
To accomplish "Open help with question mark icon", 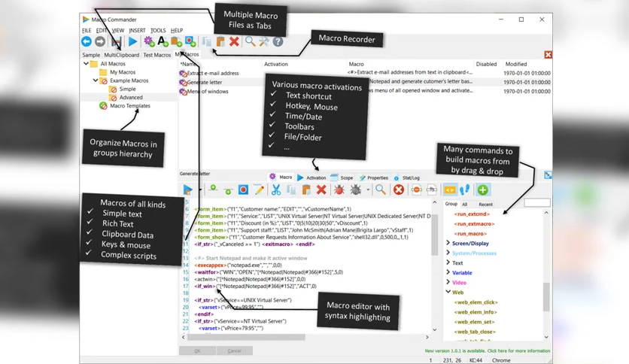I will pyautogui.click(x=278, y=41).
